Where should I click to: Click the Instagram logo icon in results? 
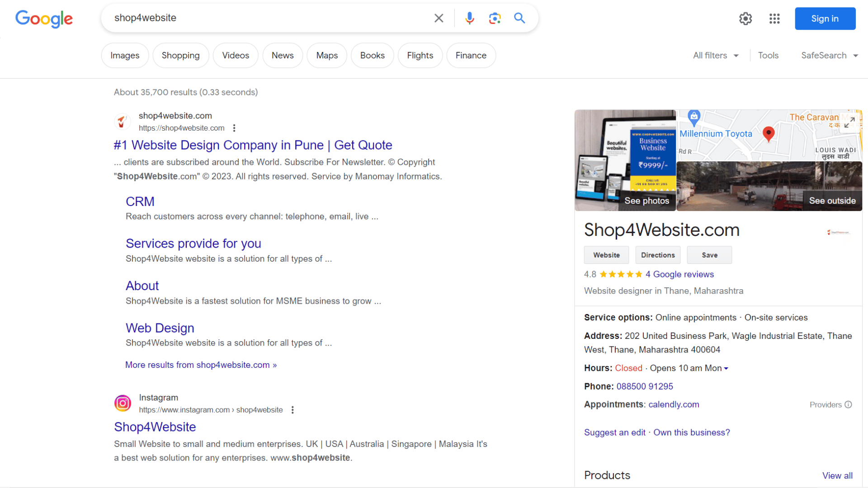pyautogui.click(x=122, y=404)
